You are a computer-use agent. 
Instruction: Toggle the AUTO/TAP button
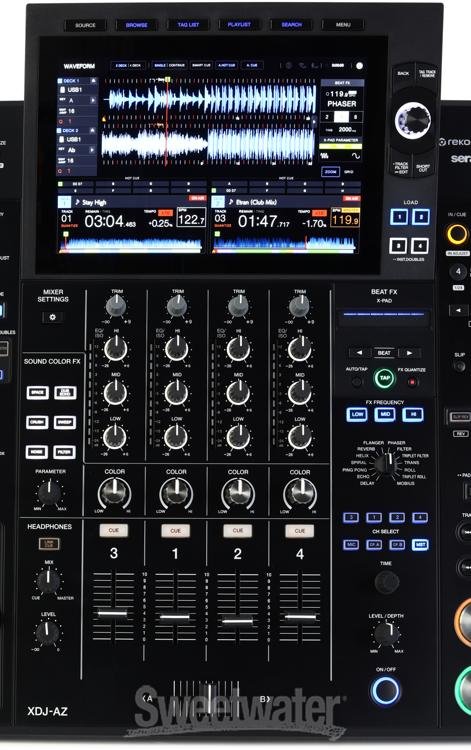tap(356, 382)
